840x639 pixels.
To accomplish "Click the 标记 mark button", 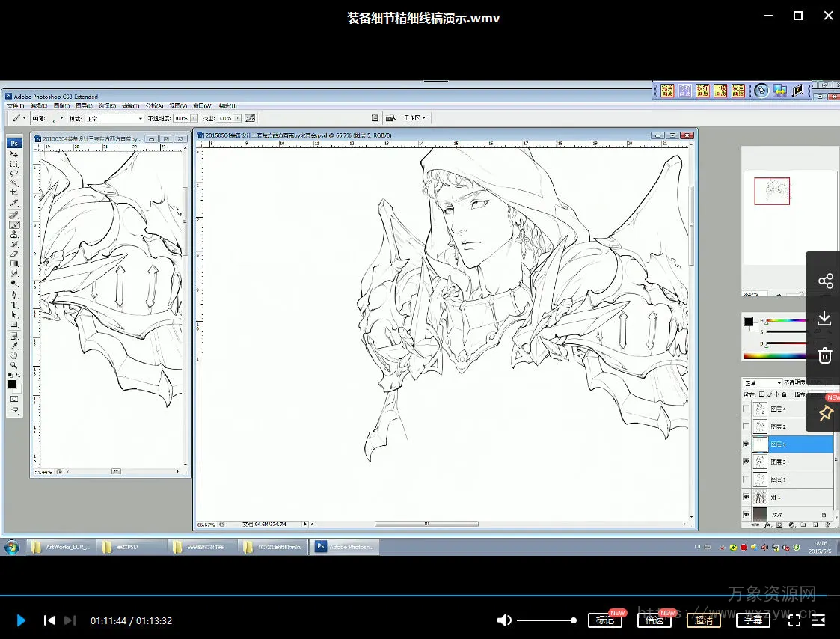I will pyautogui.click(x=604, y=620).
